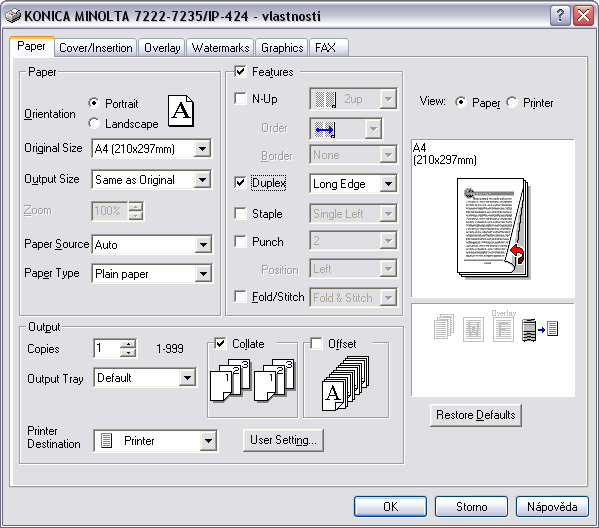The height and width of the screenshot is (528, 599).
Task: Switch to the Cover/Insertion tab
Action: click(96, 48)
